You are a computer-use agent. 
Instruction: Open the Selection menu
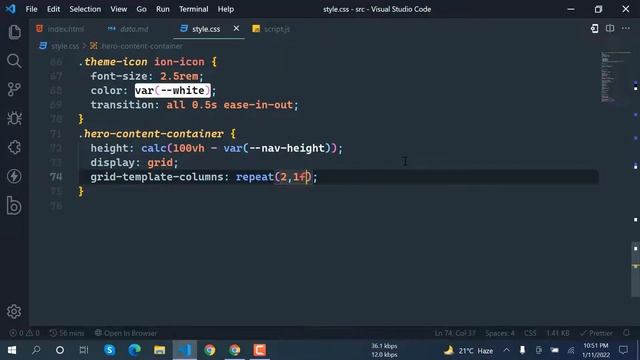pyautogui.click(x=85, y=9)
